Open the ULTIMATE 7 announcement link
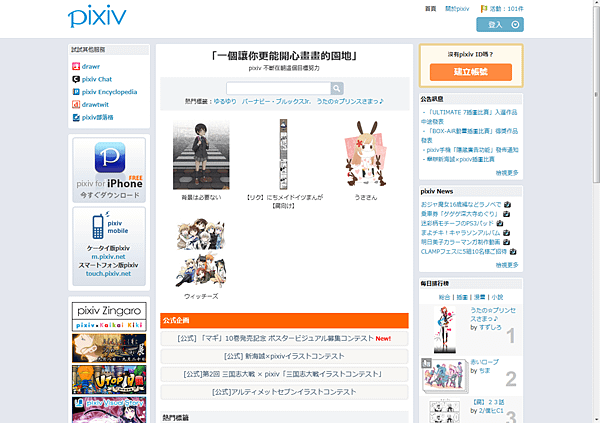Viewport: 600px width, 423px height. (470, 117)
